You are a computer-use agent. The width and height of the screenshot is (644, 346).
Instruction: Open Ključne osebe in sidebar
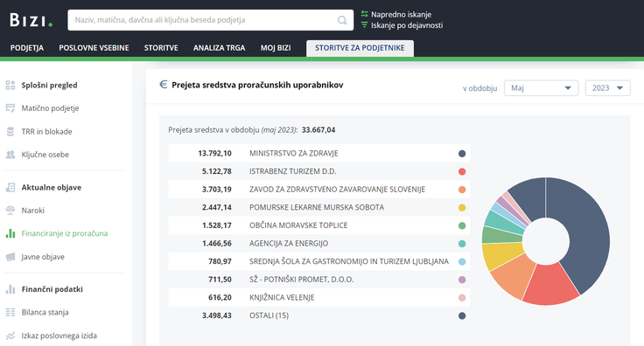[45, 155]
